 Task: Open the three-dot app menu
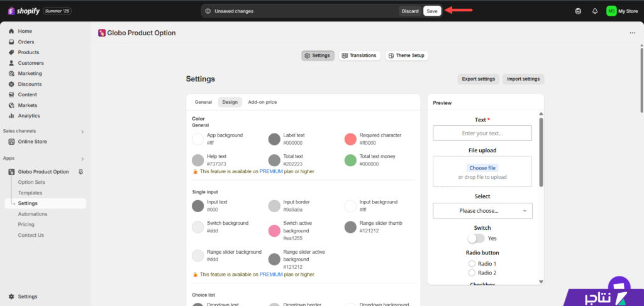pos(633,33)
